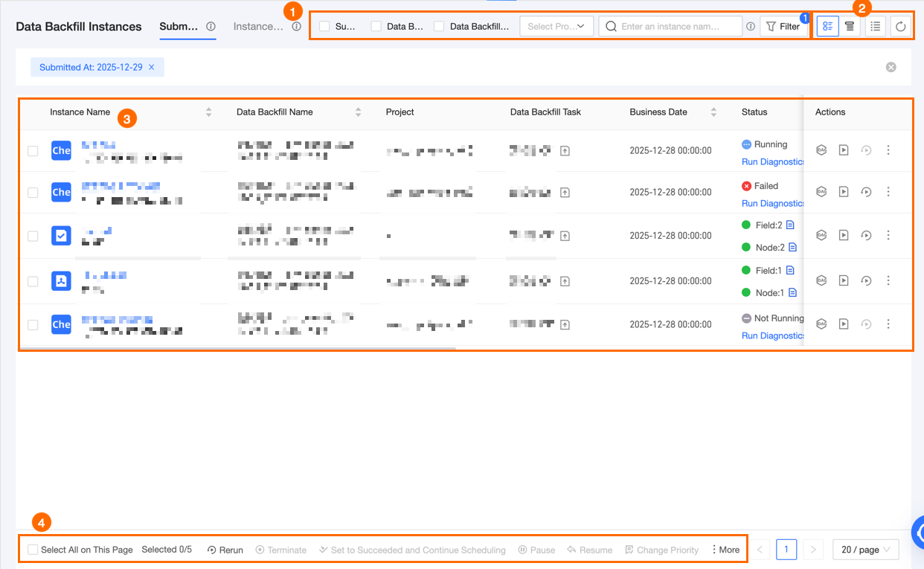
Task: Click the rerun icon for the Failed instance
Action: click(866, 191)
